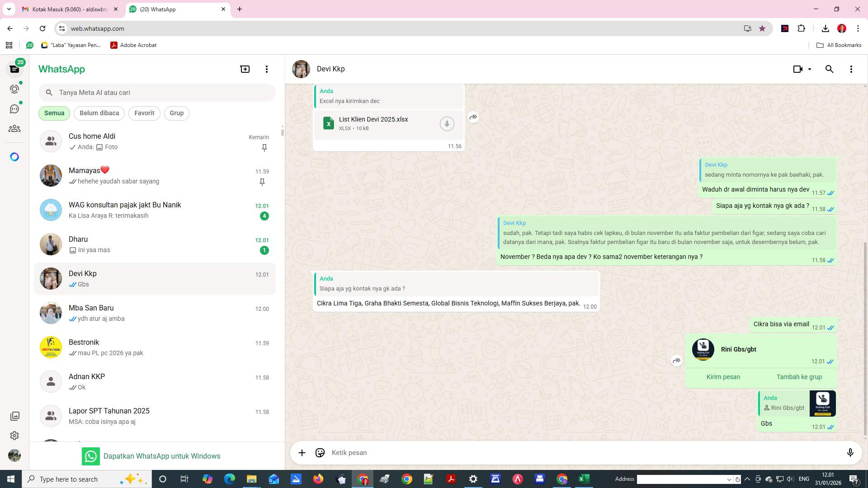Click Kirim pesan on Rini's contact card
868x488 pixels.
point(723,376)
